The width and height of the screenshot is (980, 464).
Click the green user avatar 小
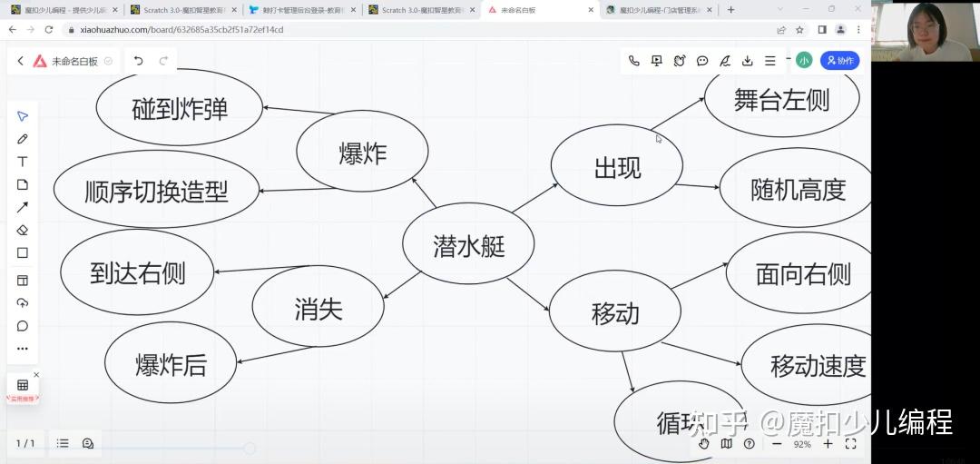pyautogui.click(x=804, y=61)
